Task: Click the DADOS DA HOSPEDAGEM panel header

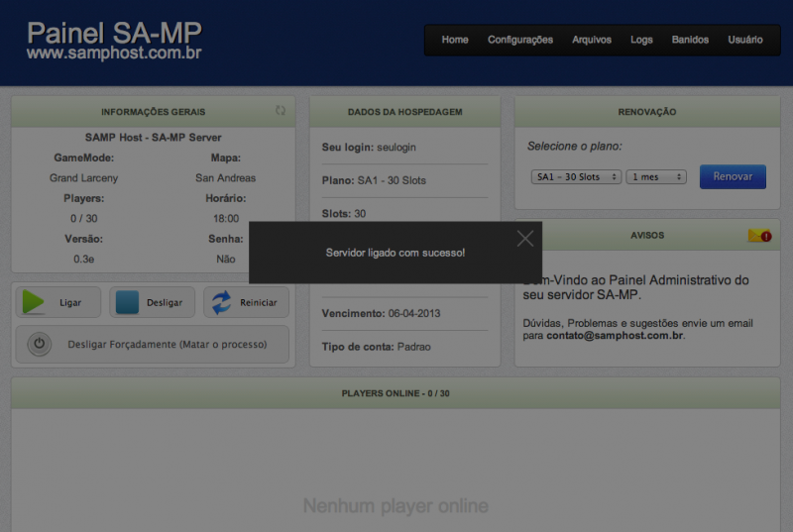Action: (x=404, y=112)
